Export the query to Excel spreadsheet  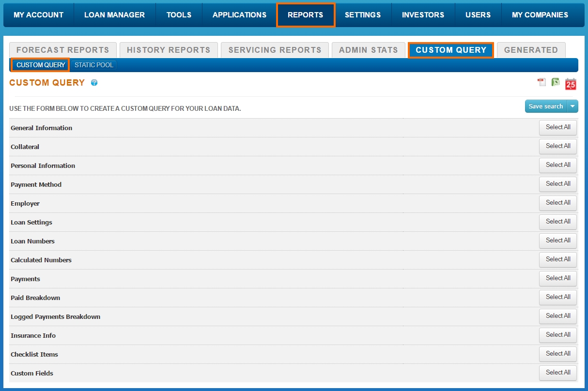(x=556, y=82)
